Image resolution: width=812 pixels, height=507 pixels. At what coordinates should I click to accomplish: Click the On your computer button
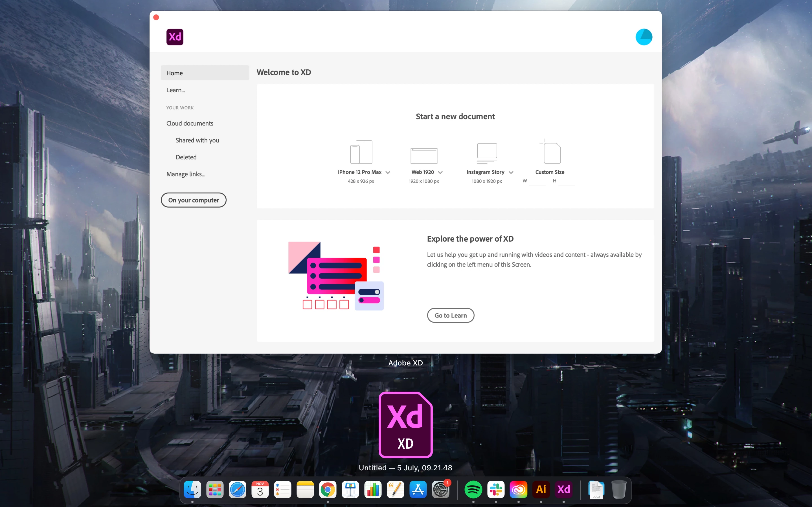[x=194, y=200]
